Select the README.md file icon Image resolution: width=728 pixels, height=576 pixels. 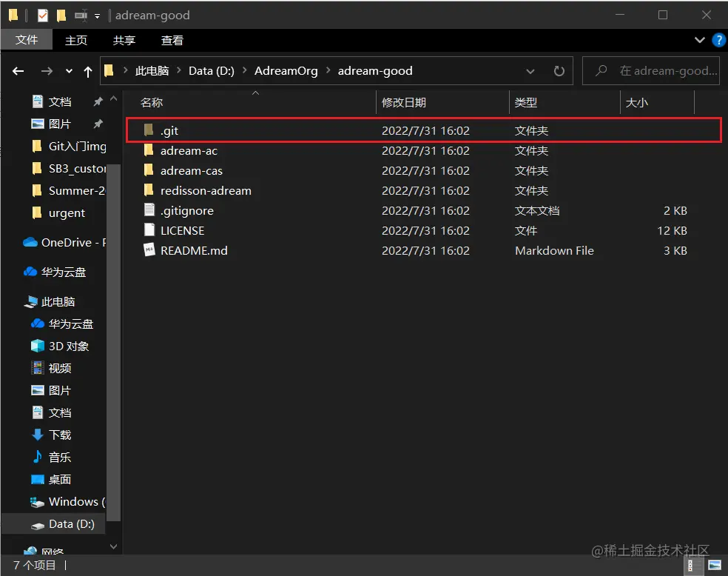pos(149,250)
